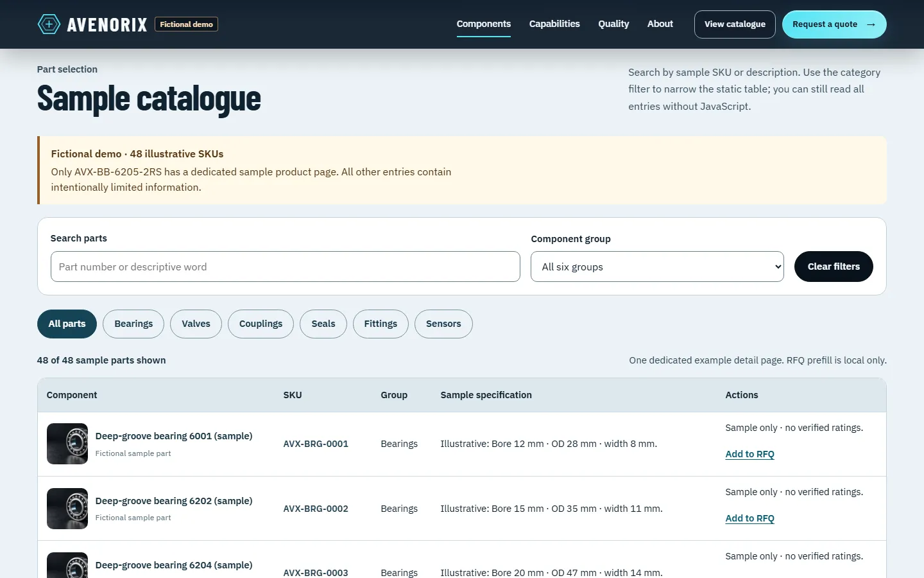Viewport: 924px width, 578px height.
Task: Click the '48 of 48 sample parts shown' text
Action: point(101,360)
